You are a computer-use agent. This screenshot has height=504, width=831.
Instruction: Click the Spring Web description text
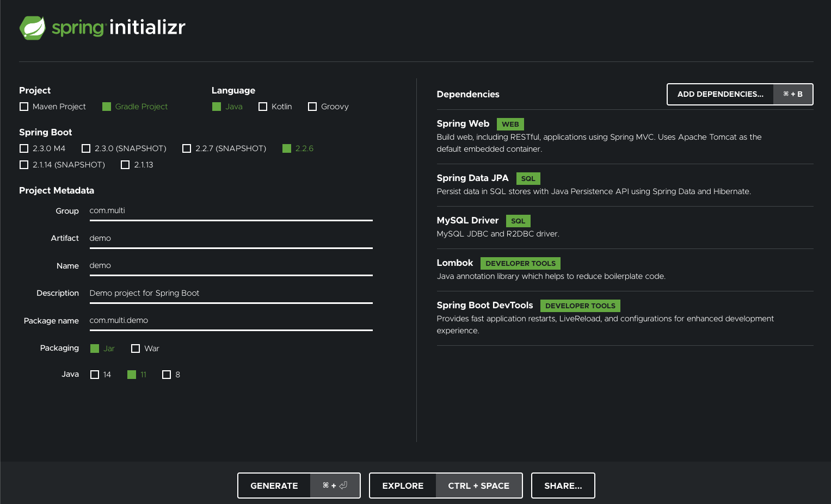[599, 143]
